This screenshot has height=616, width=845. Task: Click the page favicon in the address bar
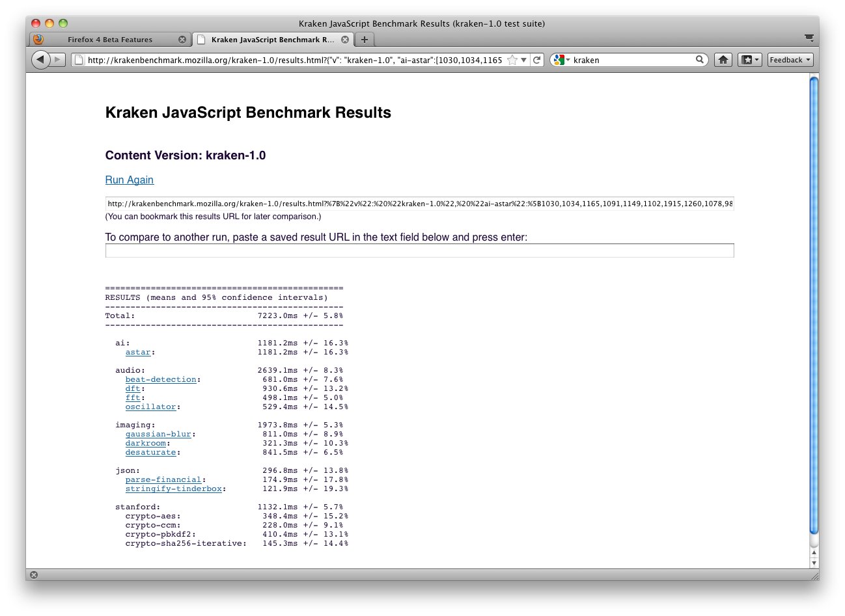78,60
